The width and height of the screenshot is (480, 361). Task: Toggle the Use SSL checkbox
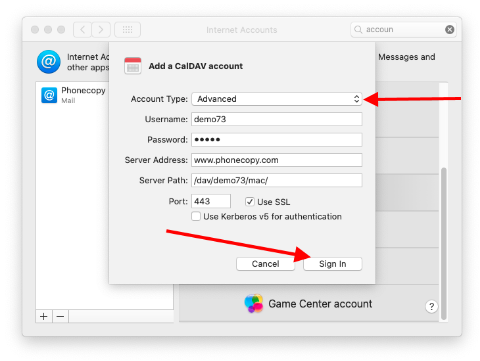pos(250,202)
